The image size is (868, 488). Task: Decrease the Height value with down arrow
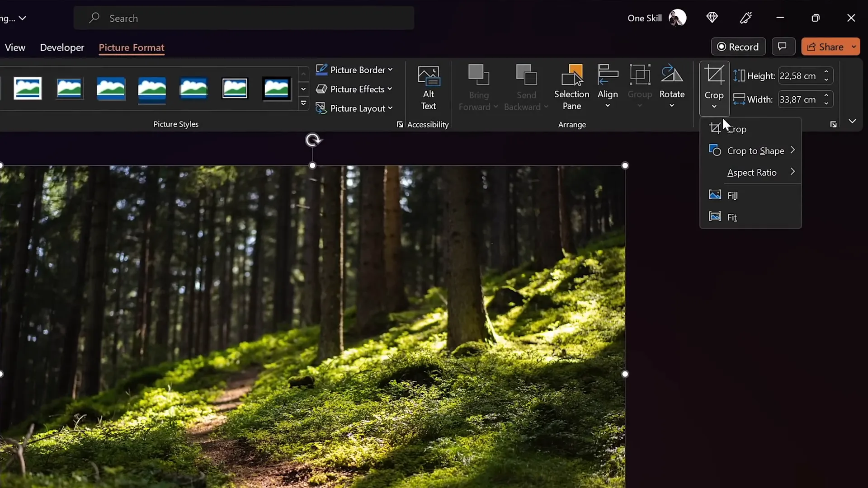point(826,80)
